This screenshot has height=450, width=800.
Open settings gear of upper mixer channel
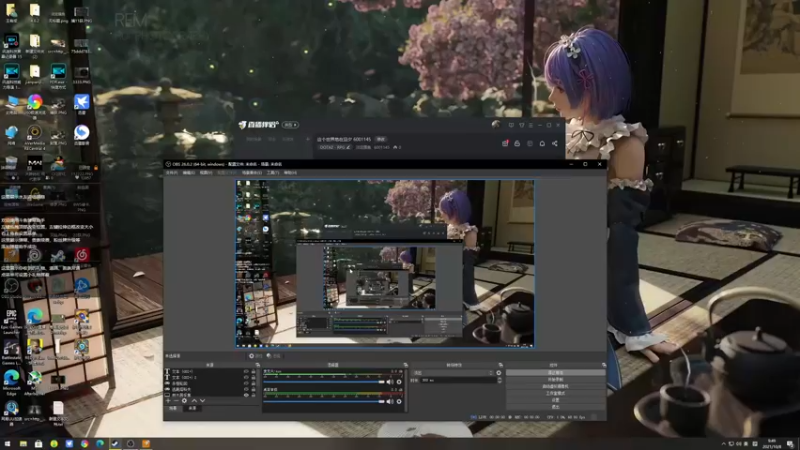pos(399,382)
